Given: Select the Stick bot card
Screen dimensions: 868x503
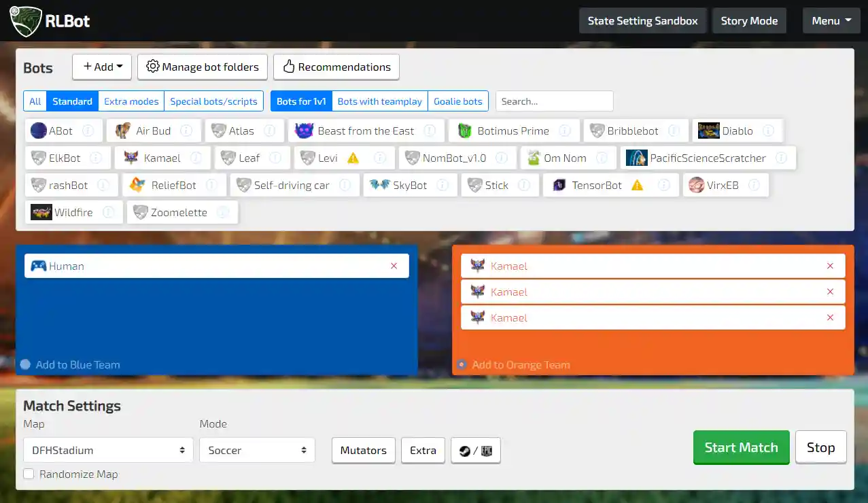Looking at the screenshot, I should click(500, 185).
